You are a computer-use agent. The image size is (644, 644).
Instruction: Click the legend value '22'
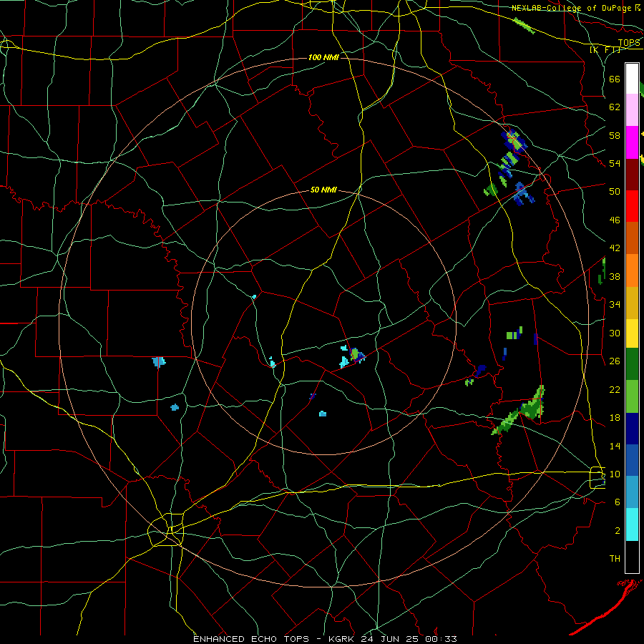click(x=615, y=389)
